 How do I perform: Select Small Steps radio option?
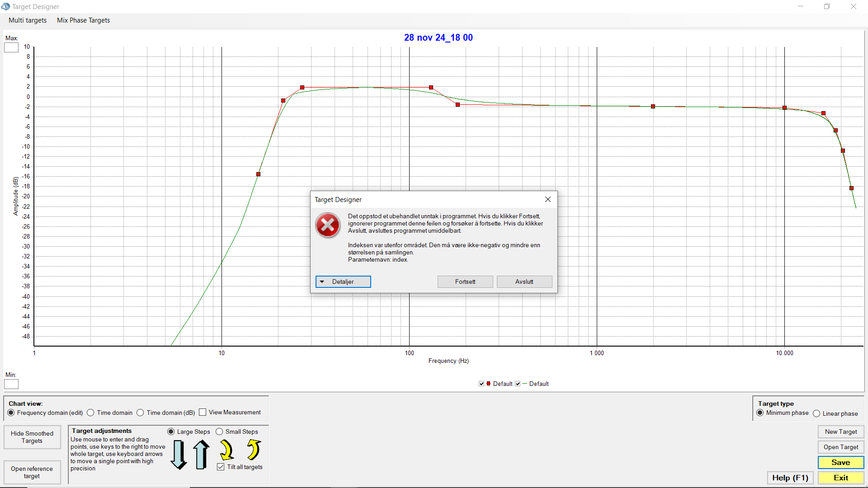[x=219, y=432]
